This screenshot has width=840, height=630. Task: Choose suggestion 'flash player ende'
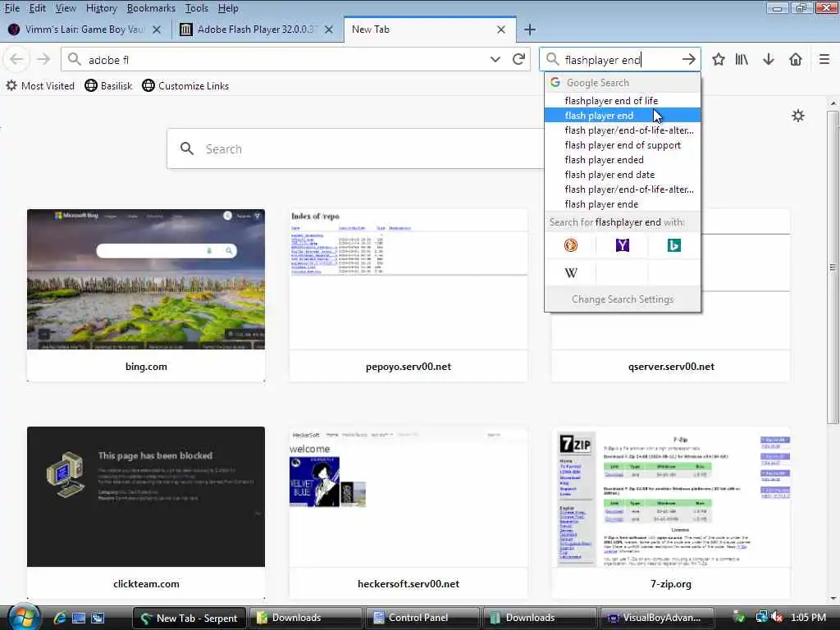point(623,204)
